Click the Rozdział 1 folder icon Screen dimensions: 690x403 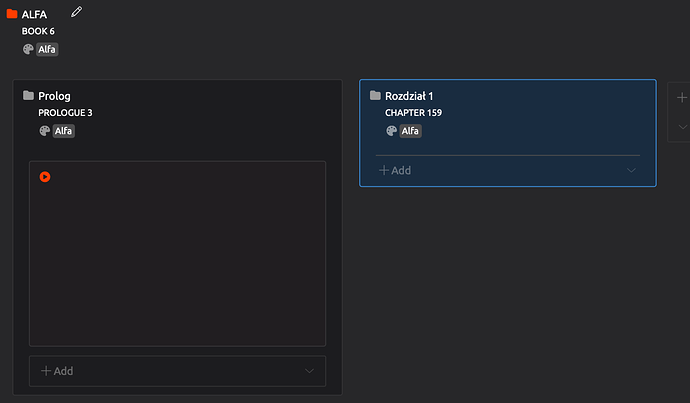click(x=375, y=96)
